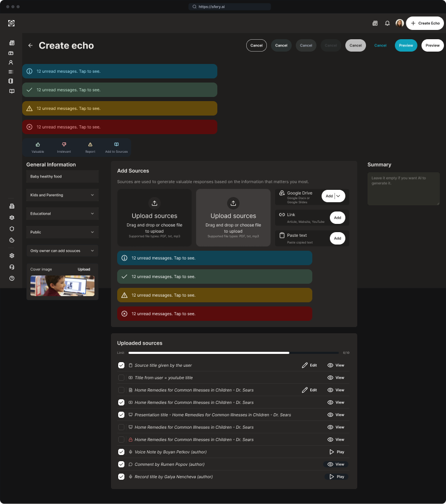Viewport: 446px width, 504px height.
Task: Uncheck 'Source title given by the user'
Action: coord(121,365)
